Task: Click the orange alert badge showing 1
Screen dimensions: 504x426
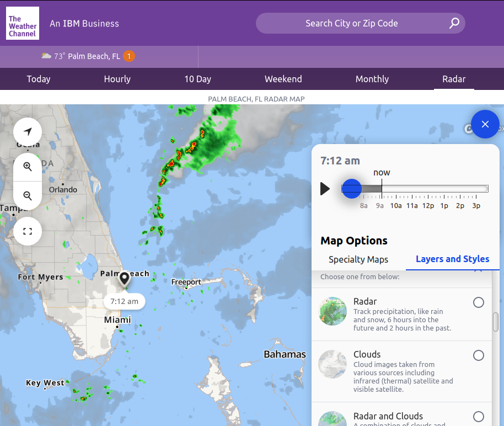Action: coord(129,56)
